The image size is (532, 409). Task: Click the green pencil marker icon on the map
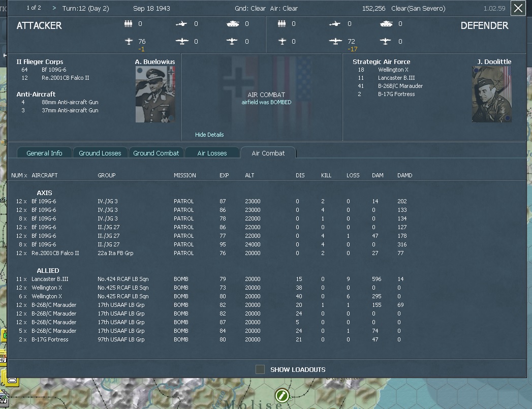[x=281, y=395]
